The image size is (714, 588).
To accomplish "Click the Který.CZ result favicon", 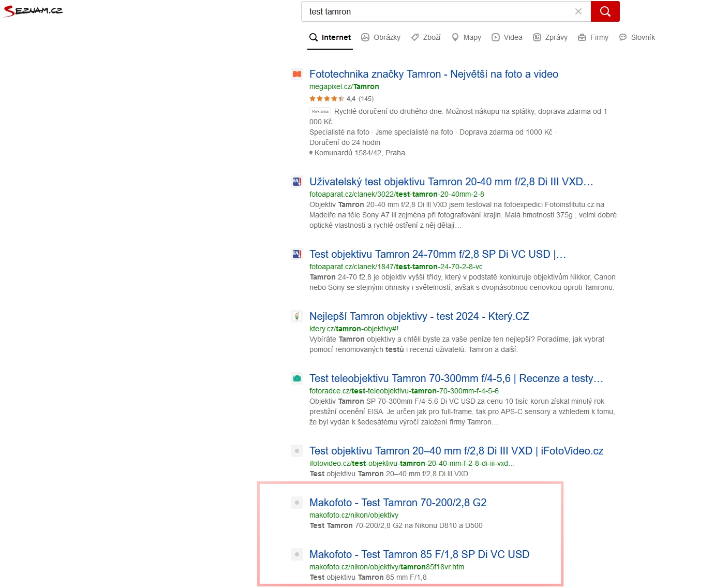I will pyautogui.click(x=297, y=316).
